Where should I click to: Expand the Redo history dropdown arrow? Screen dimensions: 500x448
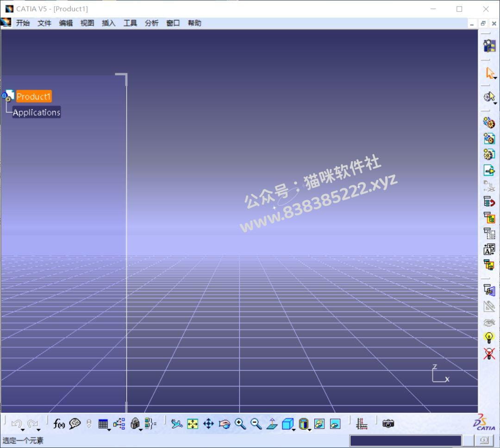pos(38,430)
